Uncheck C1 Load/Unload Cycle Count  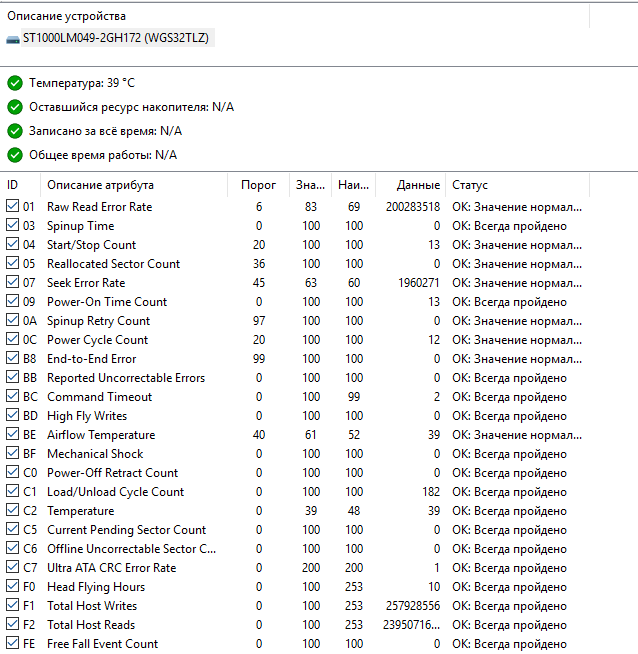point(13,490)
